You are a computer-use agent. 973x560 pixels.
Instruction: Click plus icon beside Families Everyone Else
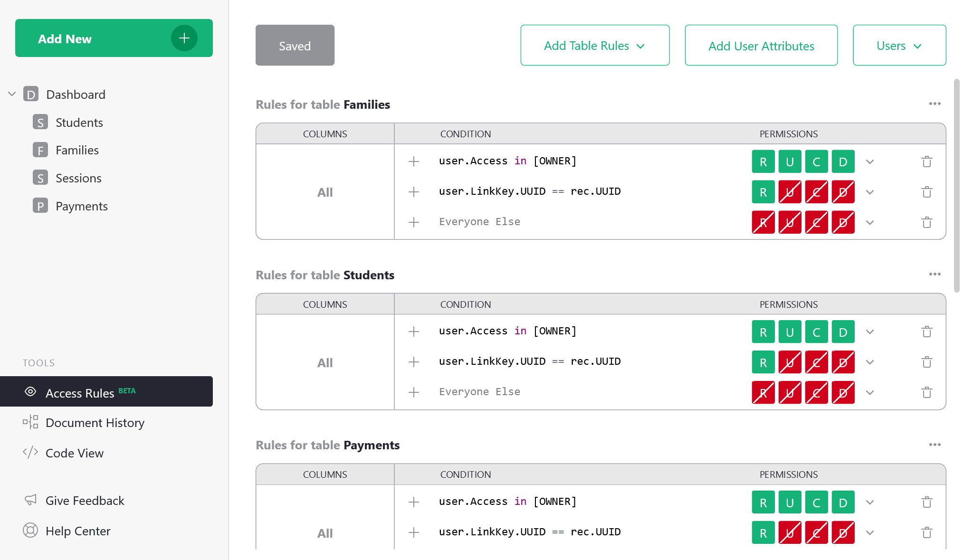click(414, 222)
